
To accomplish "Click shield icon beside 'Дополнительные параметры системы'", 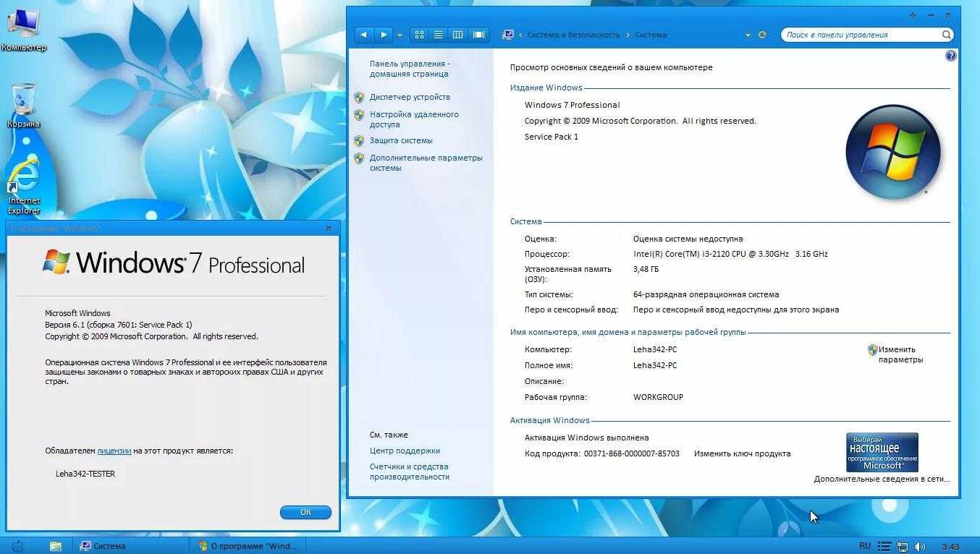I will pos(359,158).
